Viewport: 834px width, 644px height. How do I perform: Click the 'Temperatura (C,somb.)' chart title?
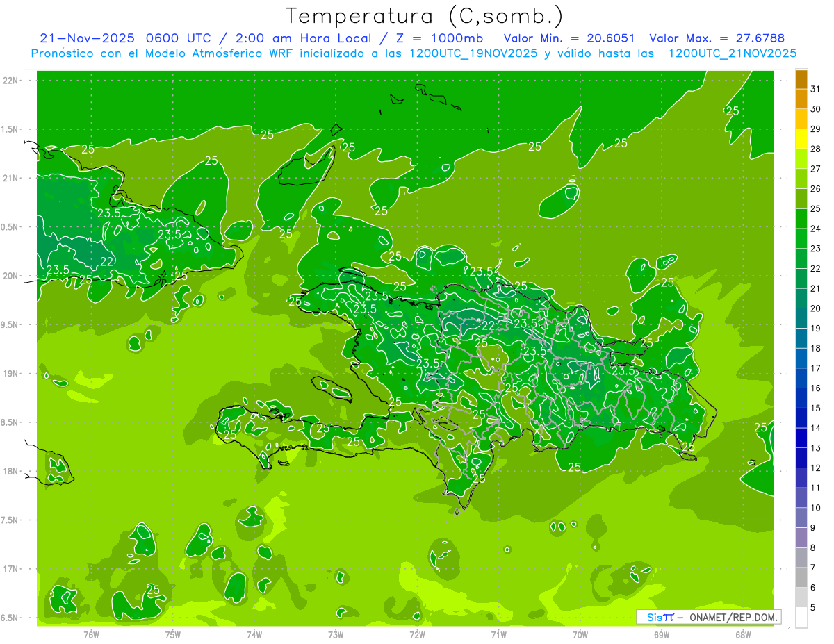(425, 15)
